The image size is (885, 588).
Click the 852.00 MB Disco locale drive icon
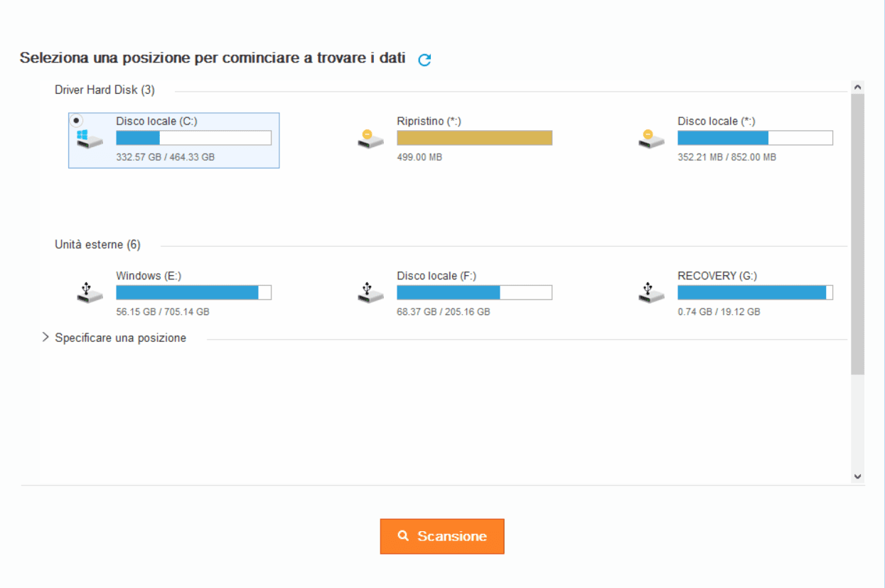click(x=651, y=139)
